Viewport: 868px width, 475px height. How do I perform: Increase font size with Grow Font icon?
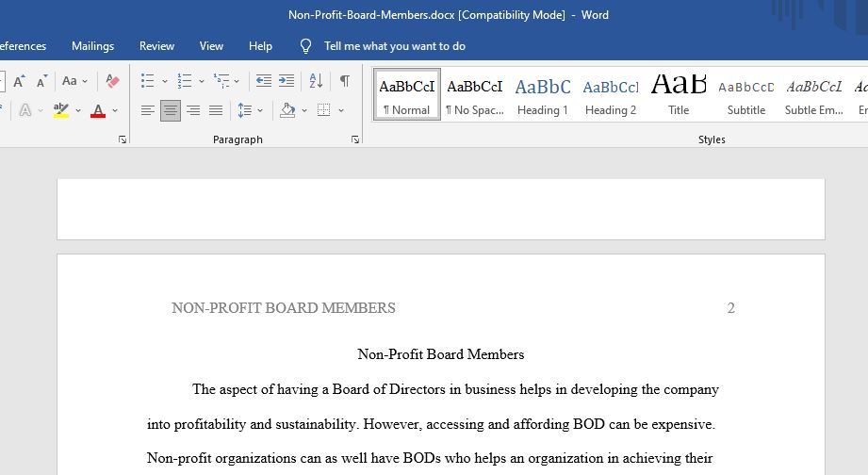20,81
